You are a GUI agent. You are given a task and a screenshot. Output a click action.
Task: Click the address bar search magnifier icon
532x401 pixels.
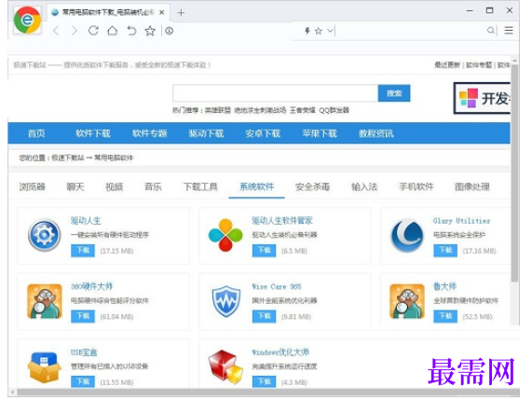tap(491, 31)
